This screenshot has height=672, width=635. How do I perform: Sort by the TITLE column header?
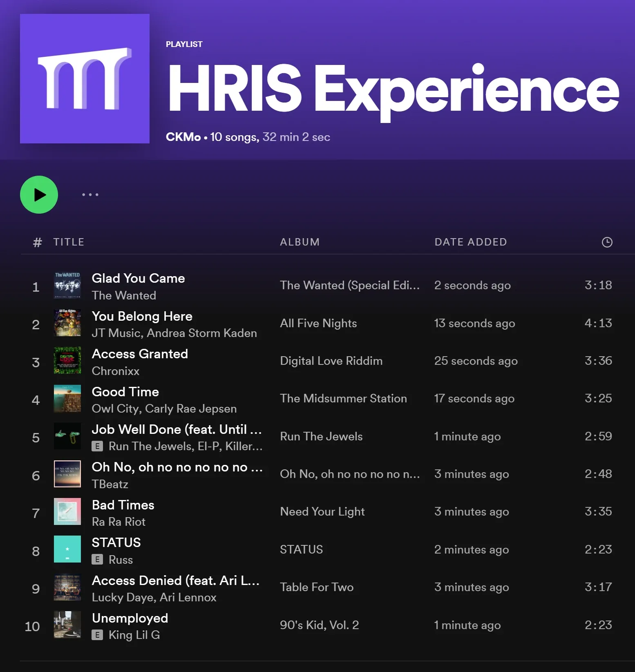pyautogui.click(x=69, y=242)
